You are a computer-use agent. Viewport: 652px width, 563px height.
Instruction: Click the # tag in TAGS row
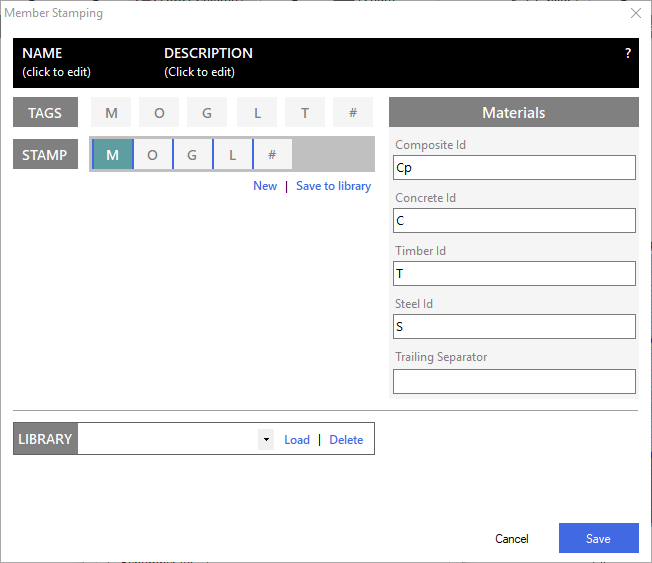[353, 113]
